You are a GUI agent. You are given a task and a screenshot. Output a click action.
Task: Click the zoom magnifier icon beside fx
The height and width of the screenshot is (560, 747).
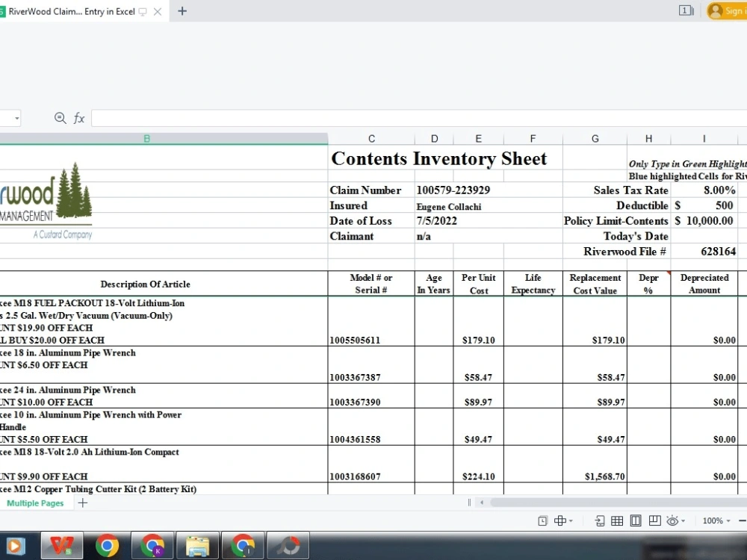click(60, 118)
